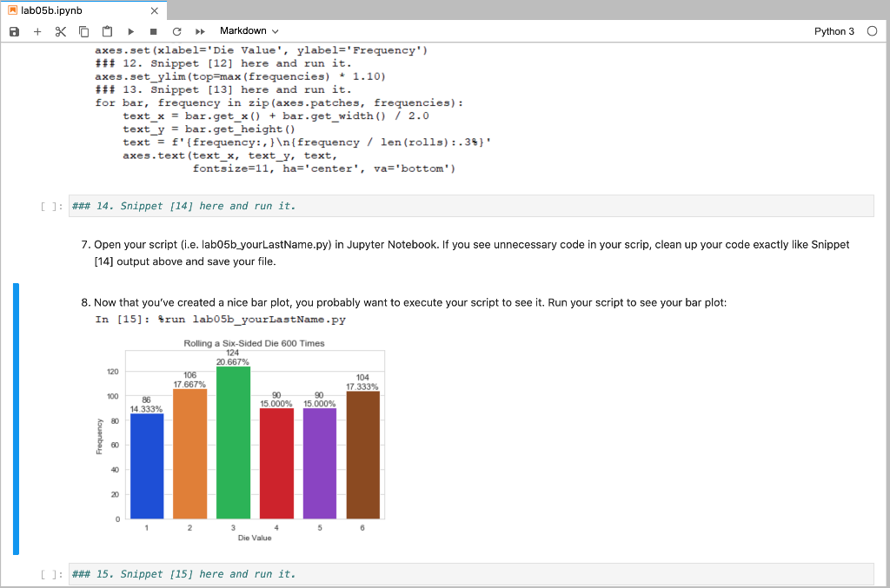Viewport: 890px width, 588px height.
Task: Switch to the lab05b.ipynb tab
Action: click(52, 10)
